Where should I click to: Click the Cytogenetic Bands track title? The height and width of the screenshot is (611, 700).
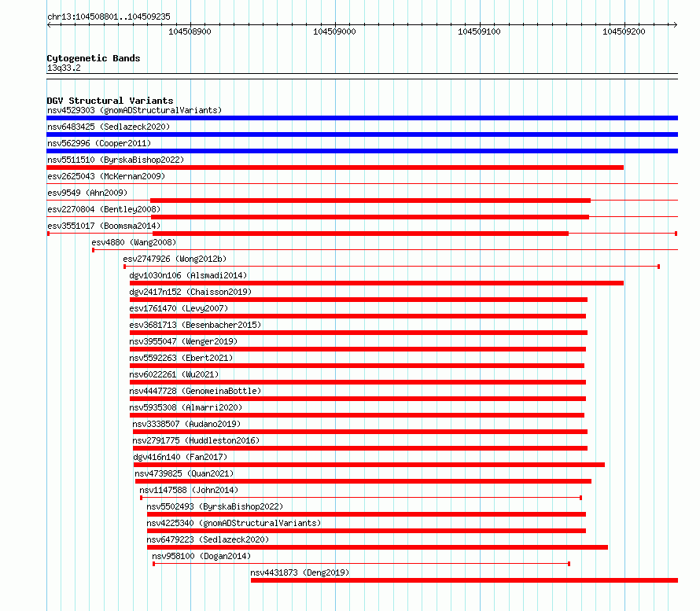94,58
